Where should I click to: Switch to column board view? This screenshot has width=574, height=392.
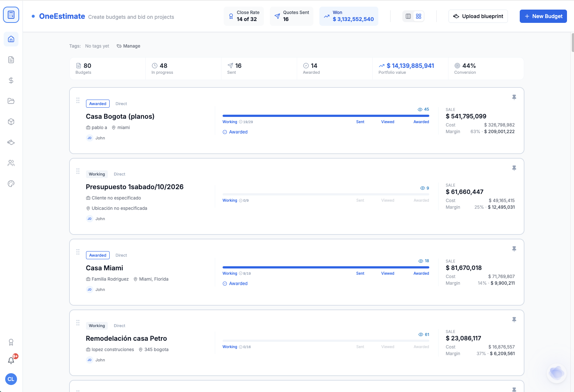point(408,16)
